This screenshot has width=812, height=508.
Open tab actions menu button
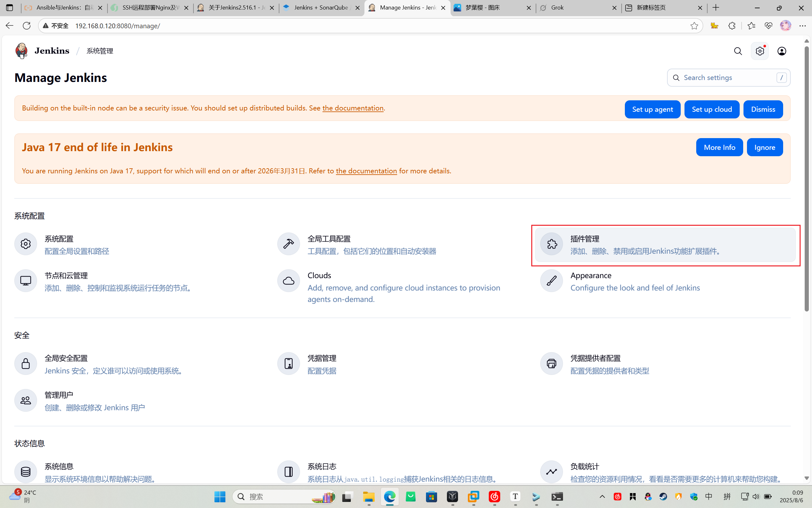tap(10, 8)
